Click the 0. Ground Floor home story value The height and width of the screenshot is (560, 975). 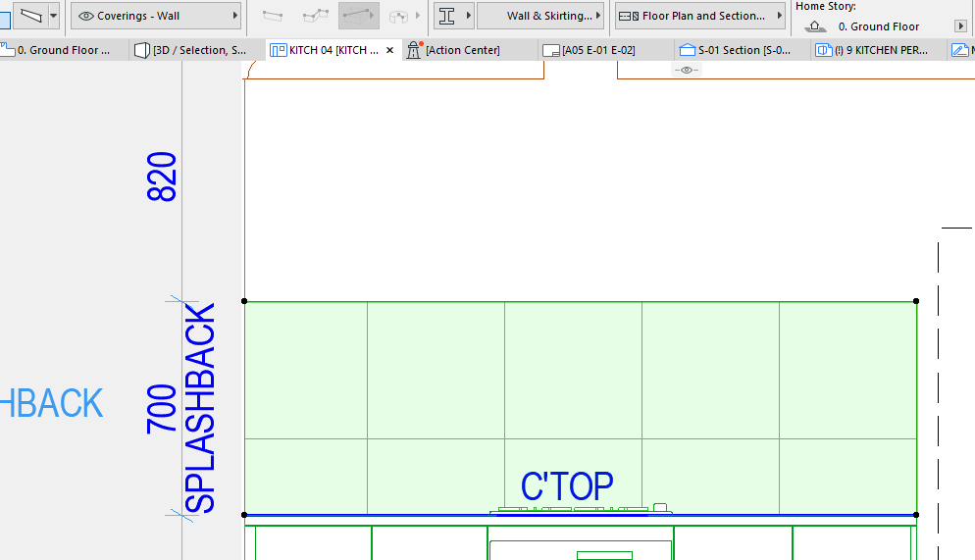pos(878,26)
